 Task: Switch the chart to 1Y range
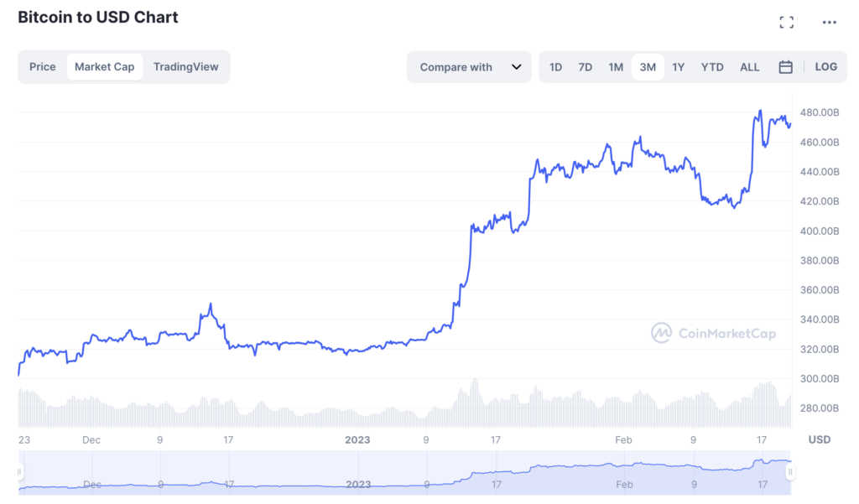pyautogui.click(x=678, y=67)
